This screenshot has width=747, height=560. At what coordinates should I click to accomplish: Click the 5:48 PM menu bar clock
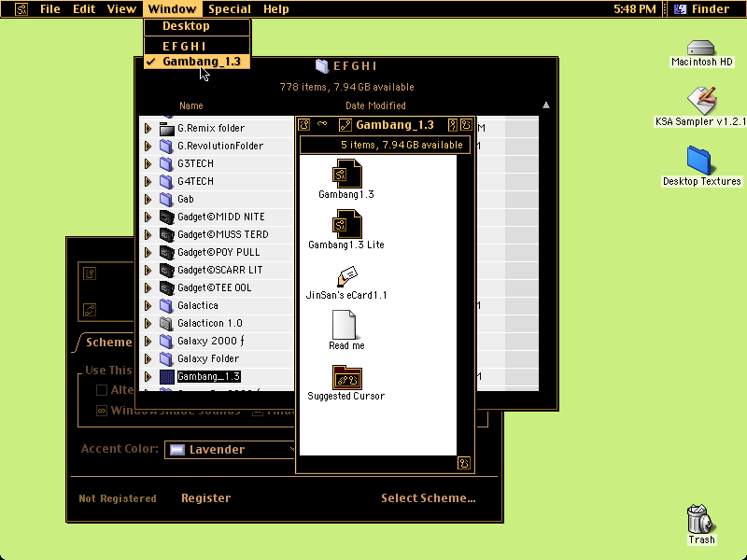(x=635, y=9)
